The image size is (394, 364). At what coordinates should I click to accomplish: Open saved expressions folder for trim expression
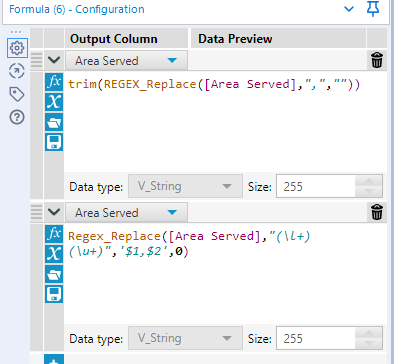click(x=54, y=122)
